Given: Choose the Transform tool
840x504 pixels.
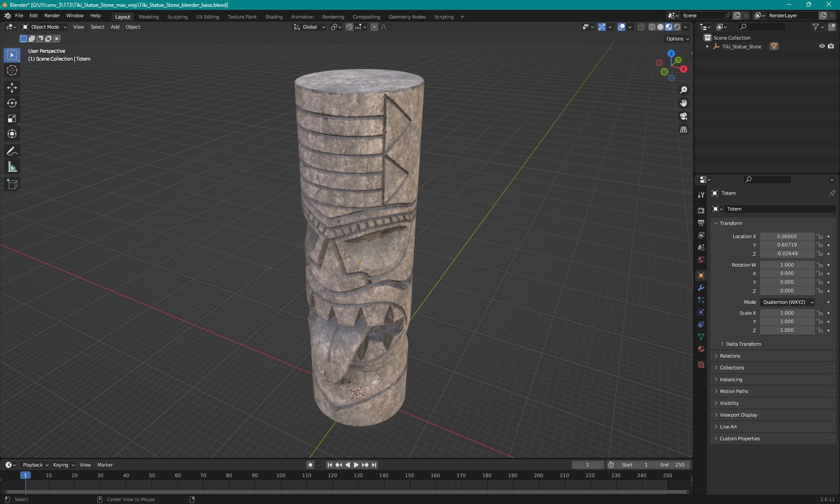Looking at the screenshot, I should [x=12, y=134].
